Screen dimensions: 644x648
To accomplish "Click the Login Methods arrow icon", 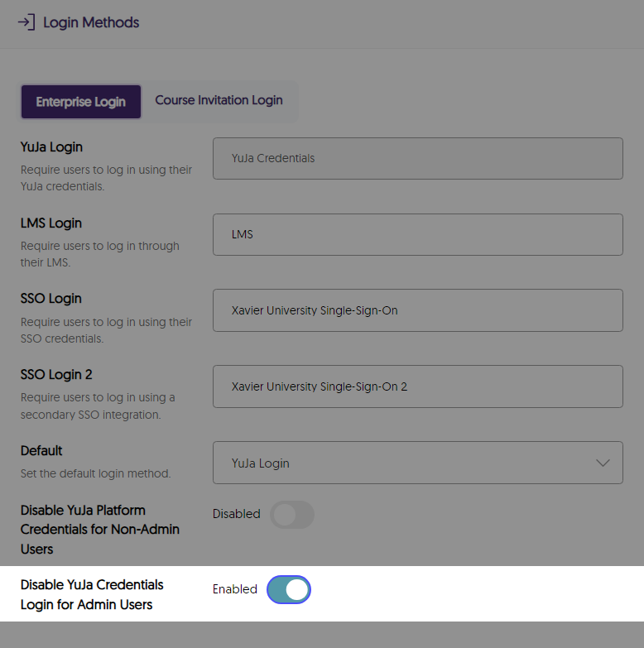I will 26,22.
